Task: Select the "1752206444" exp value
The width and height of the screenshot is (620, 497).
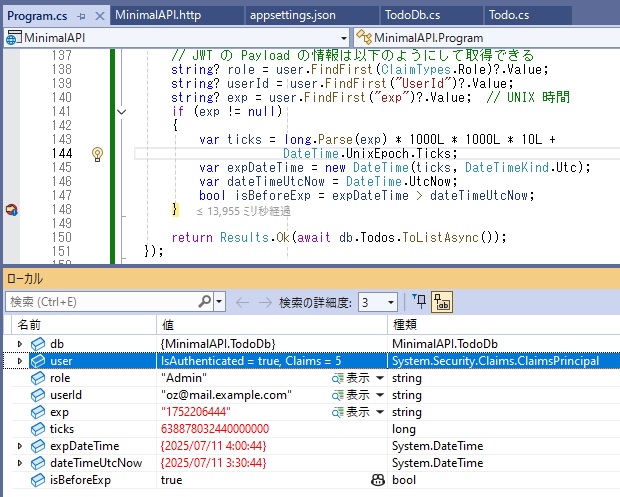Action: pyautogui.click(x=195, y=412)
